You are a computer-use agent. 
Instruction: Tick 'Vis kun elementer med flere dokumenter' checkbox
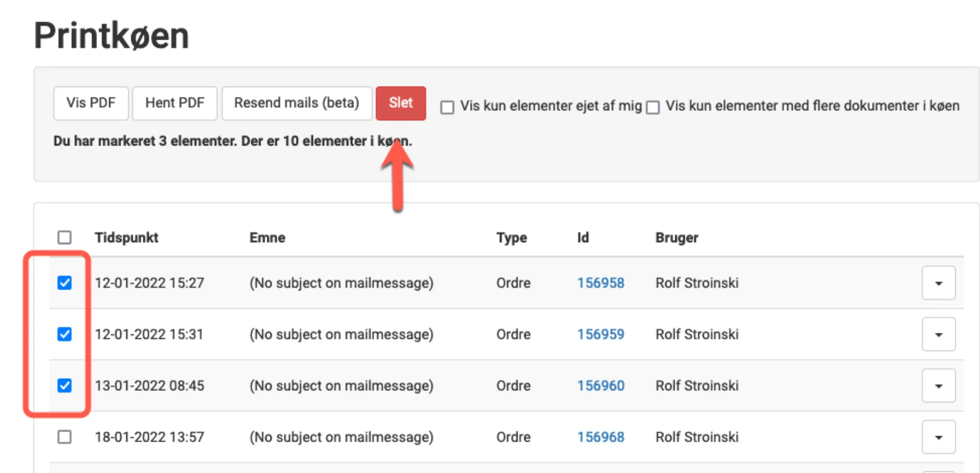point(653,107)
